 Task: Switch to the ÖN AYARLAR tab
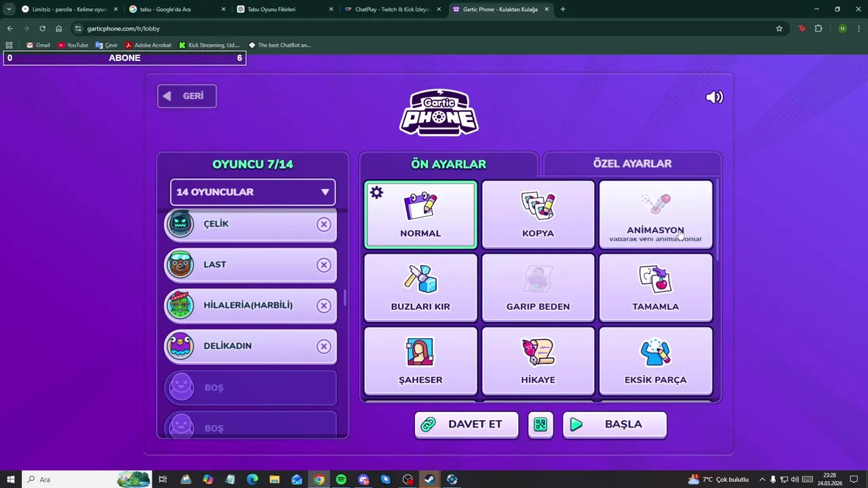(448, 164)
